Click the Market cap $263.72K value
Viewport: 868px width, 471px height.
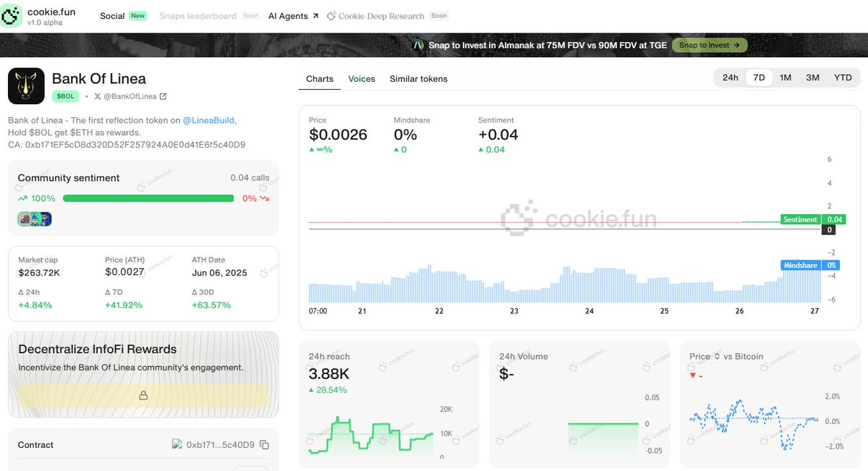click(39, 273)
